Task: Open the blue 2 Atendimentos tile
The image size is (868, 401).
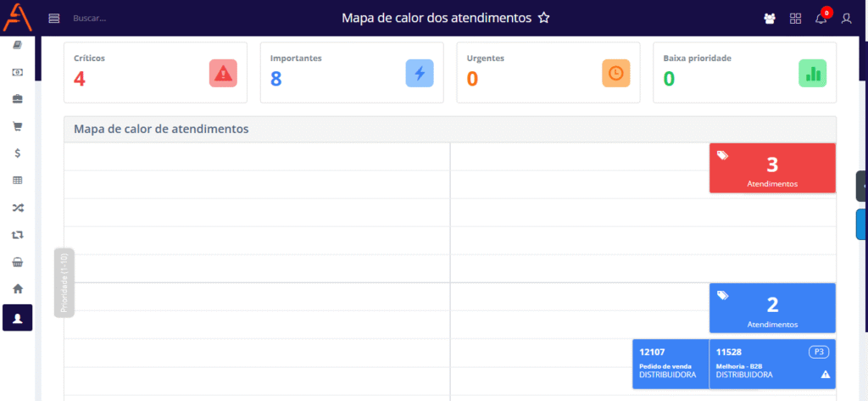Action: click(x=772, y=308)
